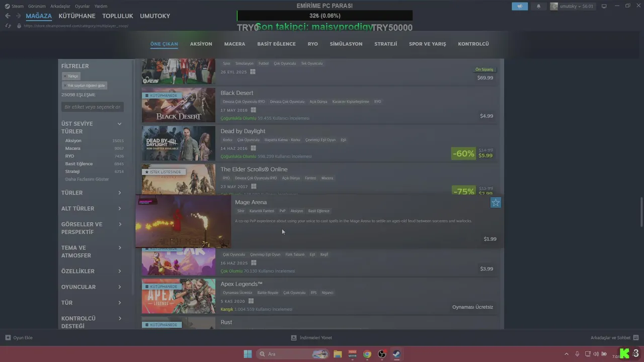This screenshot has height=362, width=644.
Task: Click the Windows taskbar search box
Action: pyautogui.click(x=292, y=354)
